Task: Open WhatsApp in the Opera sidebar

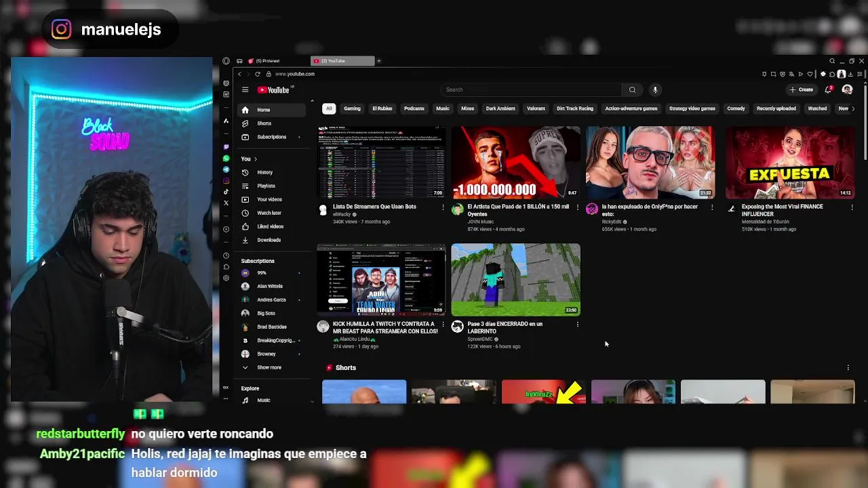Action: click(226, 158)
